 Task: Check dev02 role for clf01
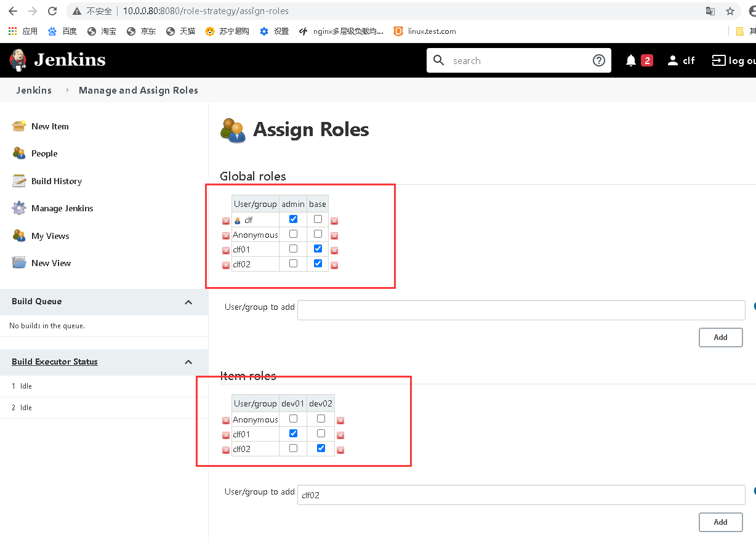[321, 433]
